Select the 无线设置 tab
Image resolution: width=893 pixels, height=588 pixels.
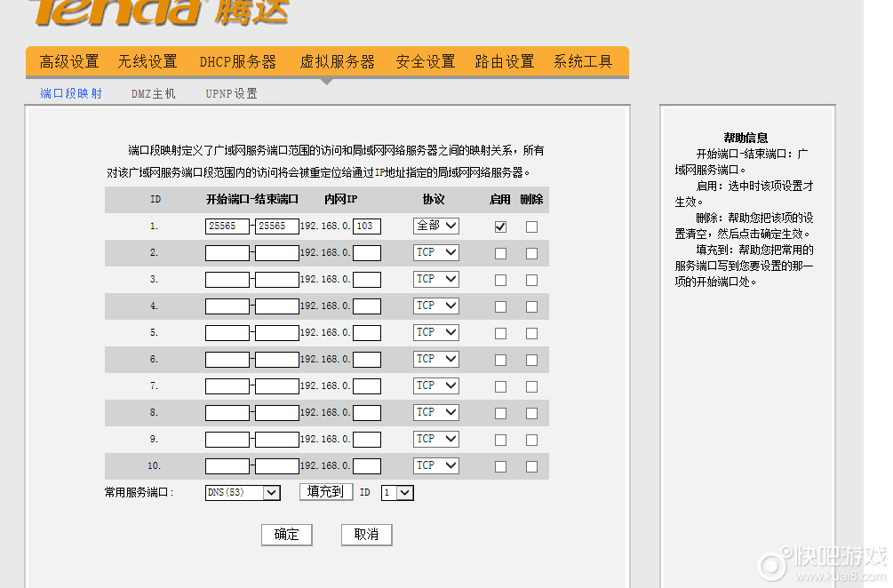(x=146, y=61)
